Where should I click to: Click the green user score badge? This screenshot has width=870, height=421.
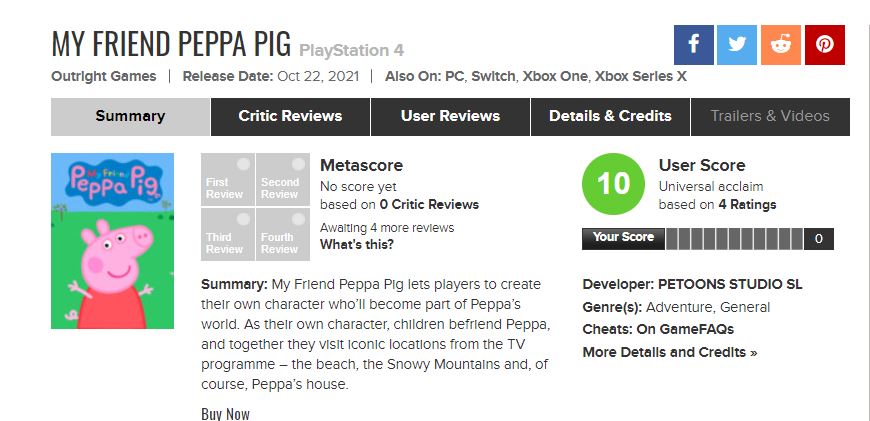613,185
